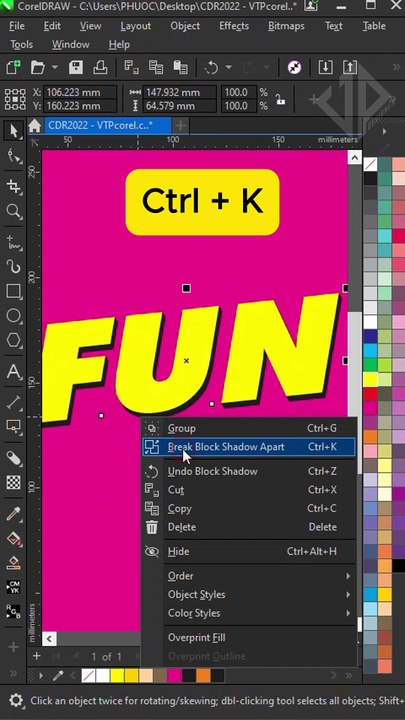Expand the Open button dropdown arrow
This screenshot has height=720, width=405.
tap(55, 68)
